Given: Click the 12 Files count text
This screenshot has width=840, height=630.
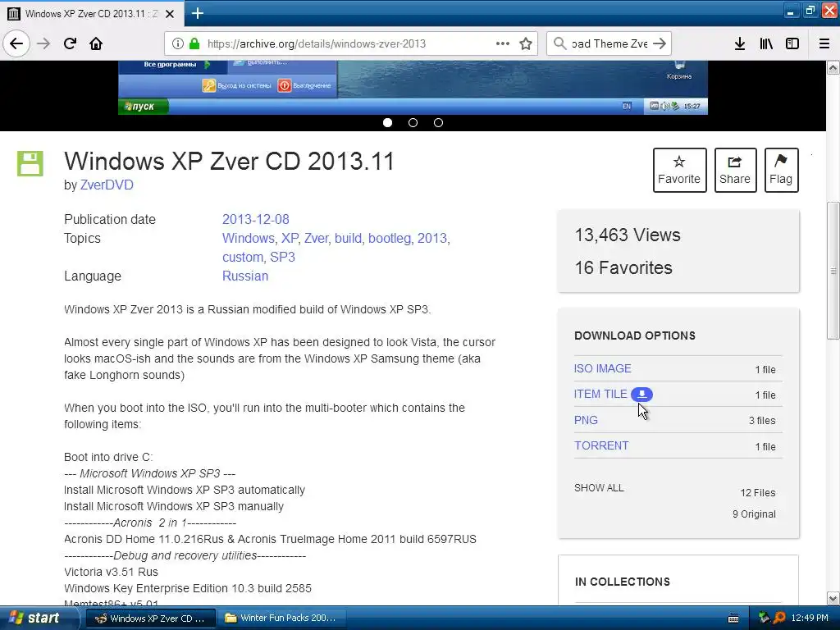Looking at the screenshot, I should pyautogui.click(x=758, y=493).
